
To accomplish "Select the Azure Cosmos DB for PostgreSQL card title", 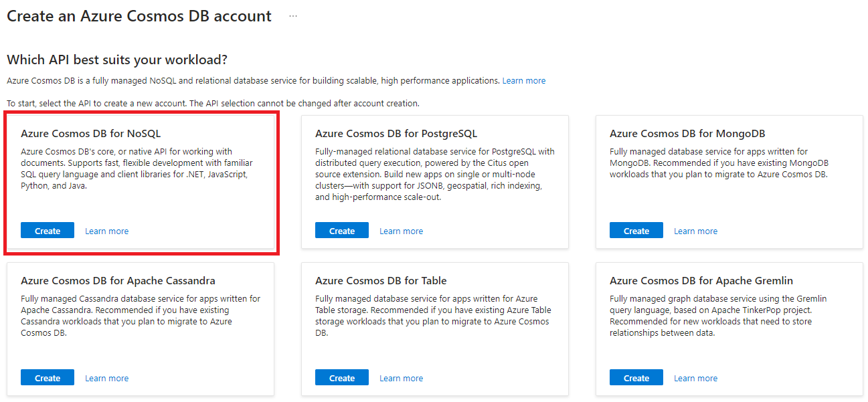I will click(396, 133).
